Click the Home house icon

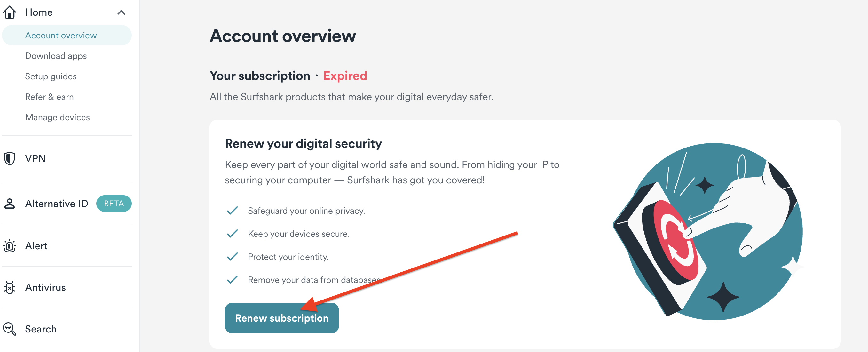click(10, 12)
